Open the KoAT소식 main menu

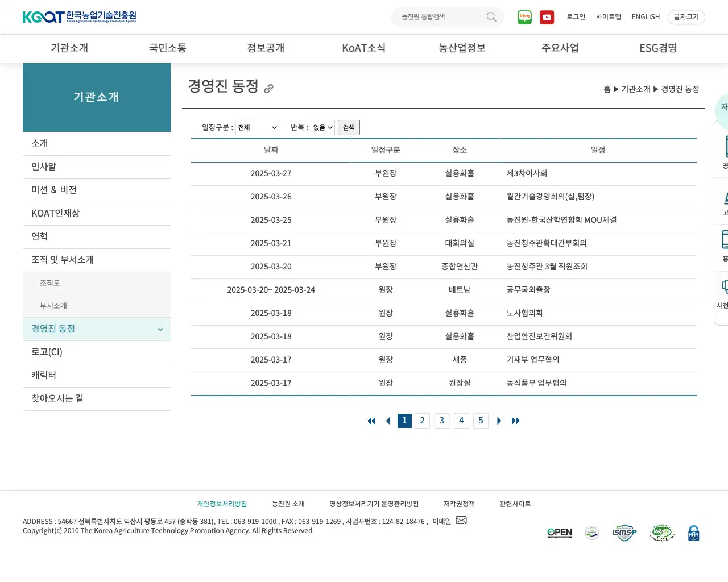(x=364, y=48)
